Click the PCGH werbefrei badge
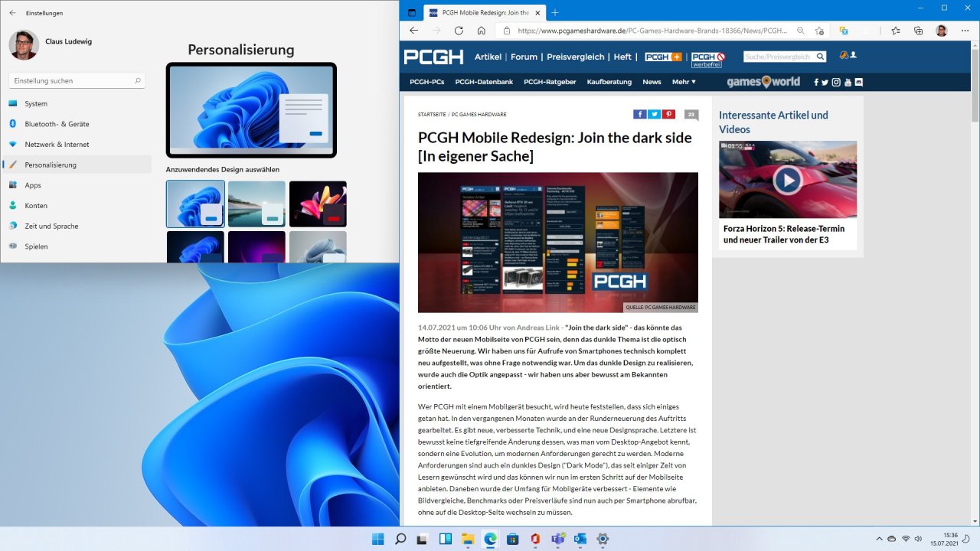This screenshot has height=551, width=980. tap(708, 60)
